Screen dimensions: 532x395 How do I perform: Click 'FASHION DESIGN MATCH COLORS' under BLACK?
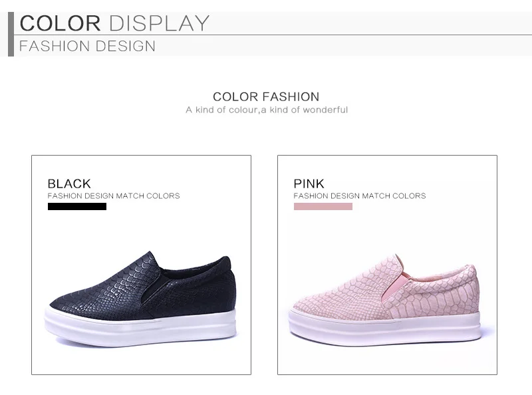(x=114, y=196)
